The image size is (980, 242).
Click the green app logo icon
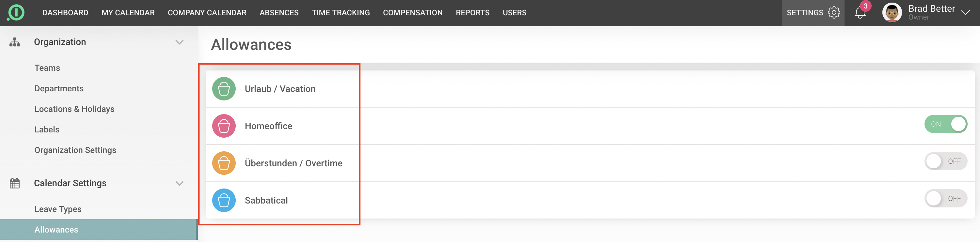(16, 12)
